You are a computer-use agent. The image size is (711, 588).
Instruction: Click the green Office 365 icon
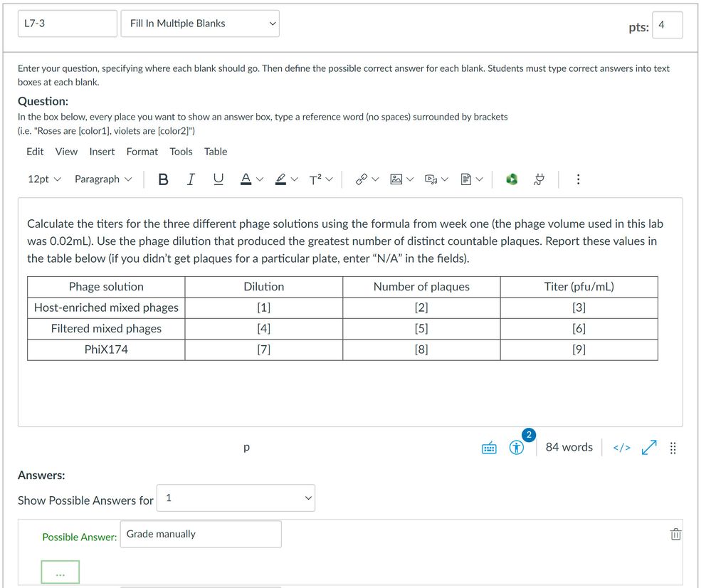click(x=511, y=179)
